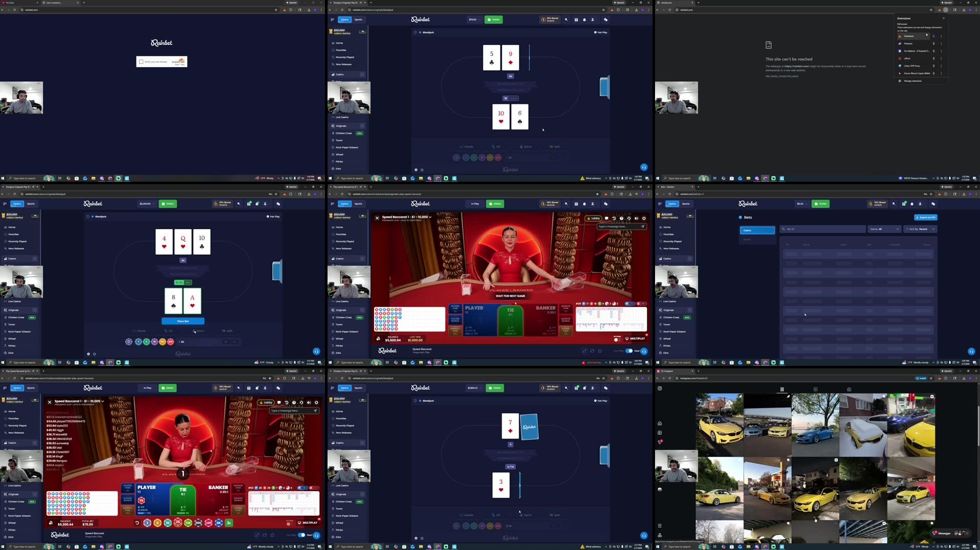Open the Sort By Recent dropdown on Bets page
Image resolution: width=980 pixels, height=550 pixels.
coord(920,229)
